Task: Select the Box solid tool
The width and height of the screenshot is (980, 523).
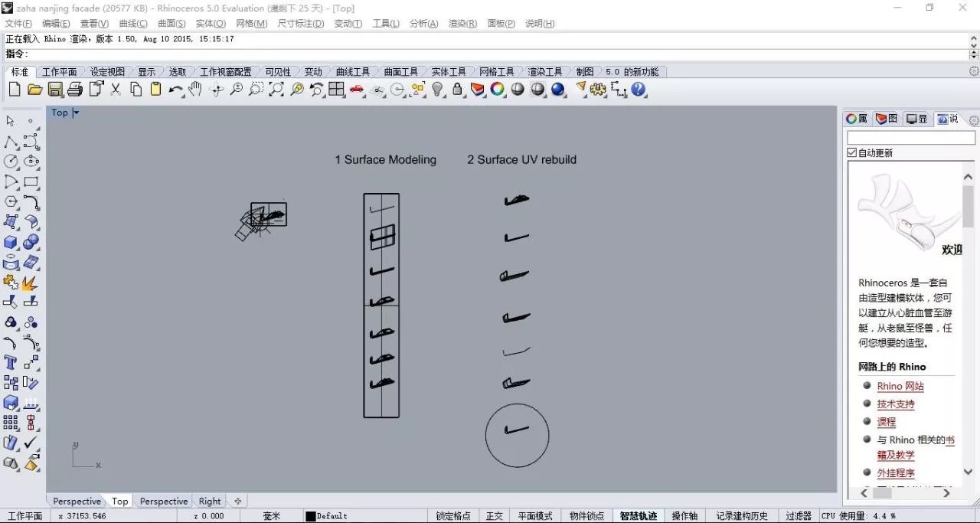Action: click(x=11, y=243)
